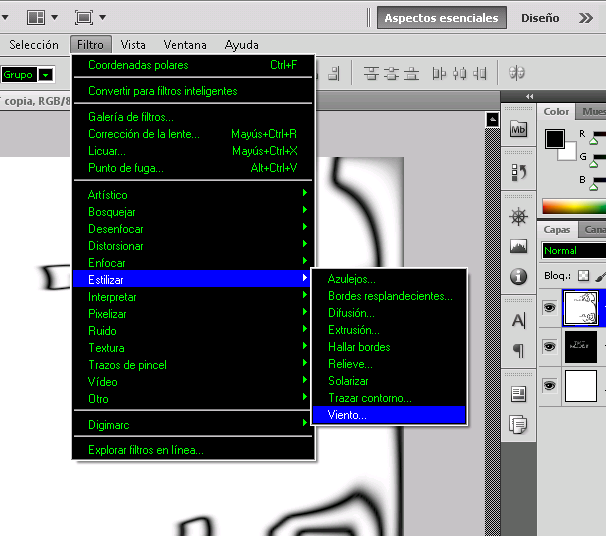Hide the top layer using its eye icon

point(550,309)
